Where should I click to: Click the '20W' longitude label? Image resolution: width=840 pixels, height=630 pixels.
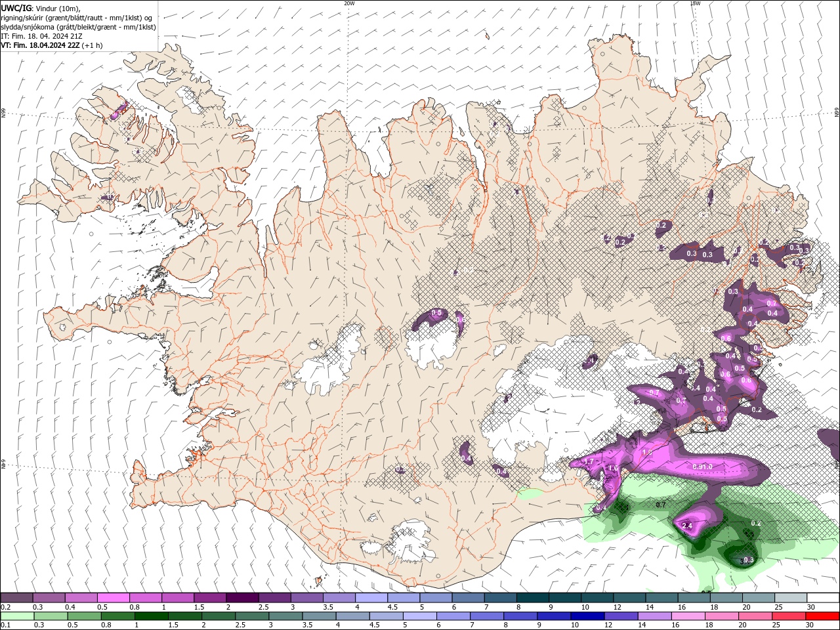(349, 3)
